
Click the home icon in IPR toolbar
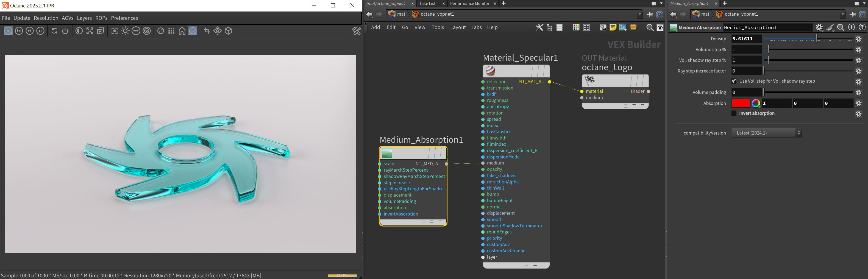[x=182, y=31]
